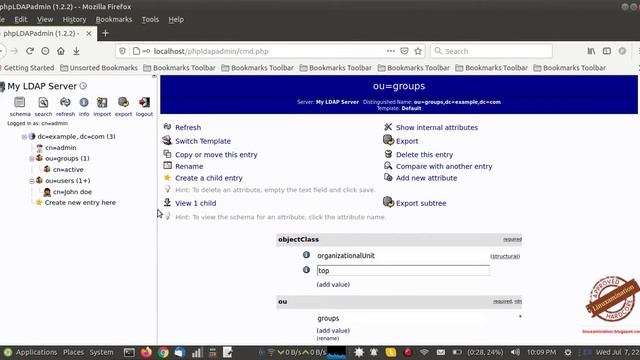Open the LDAP search icon
The width and height of the screenshot is (640, 360).
pos(43,102)
